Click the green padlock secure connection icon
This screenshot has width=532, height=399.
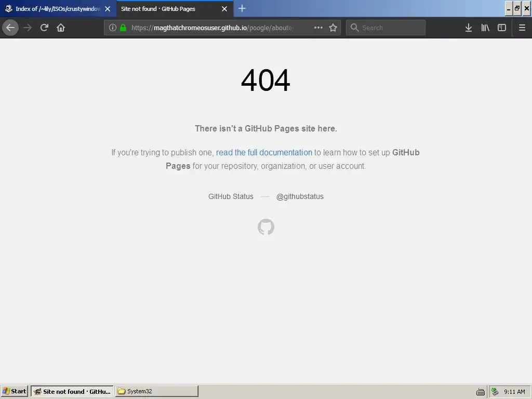(x=123, y=28)
